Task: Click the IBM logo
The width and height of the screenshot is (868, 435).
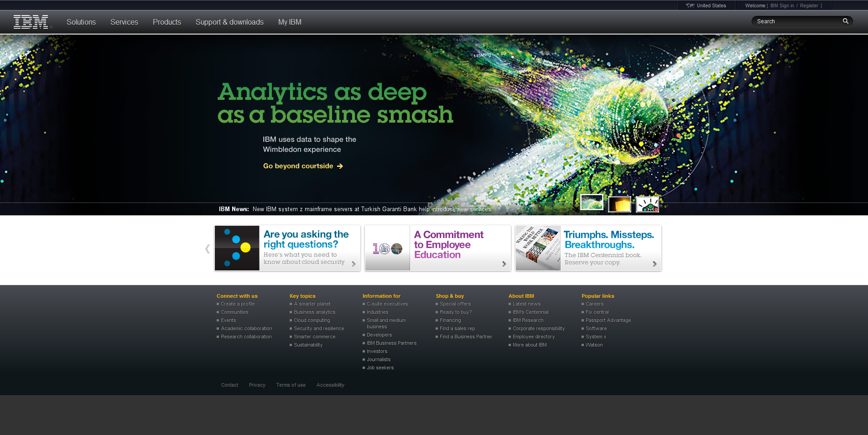Action: [31, 22]
